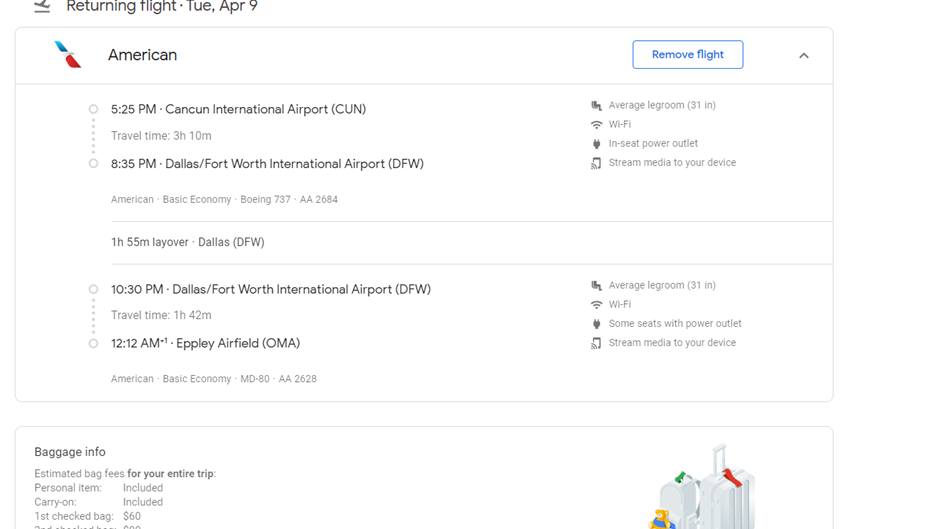Click the American airline name header

[142, 55]
